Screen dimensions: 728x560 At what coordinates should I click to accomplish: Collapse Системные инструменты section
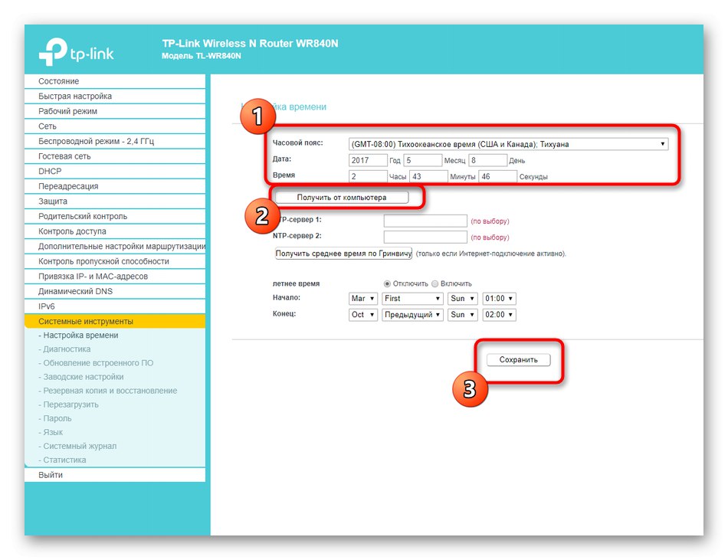tap(115, 321)
